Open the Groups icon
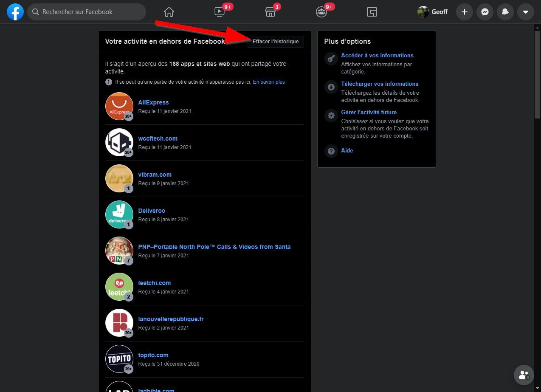This screenshot has width=541, height=392. 321,12
